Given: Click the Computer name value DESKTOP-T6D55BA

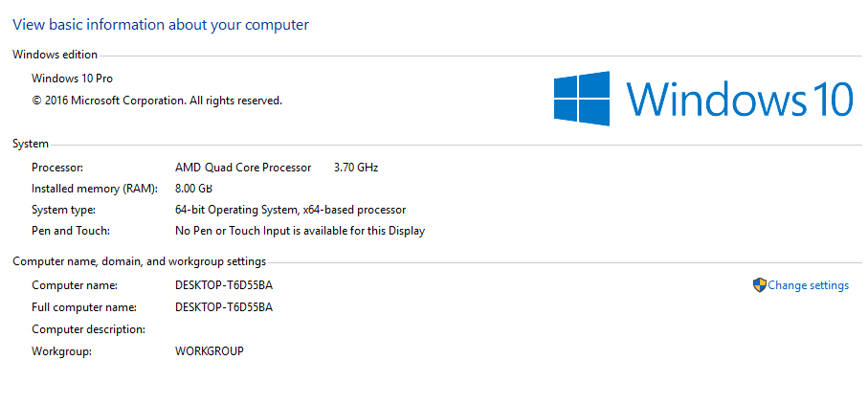Looking at the screenshot, I should click(224, 286).
